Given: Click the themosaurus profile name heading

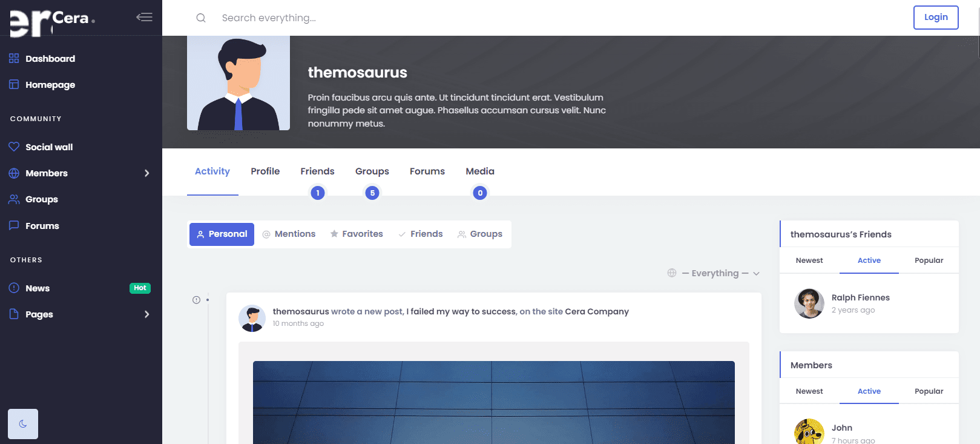Looking at the screenshot, I should click(x=357, y=72).
